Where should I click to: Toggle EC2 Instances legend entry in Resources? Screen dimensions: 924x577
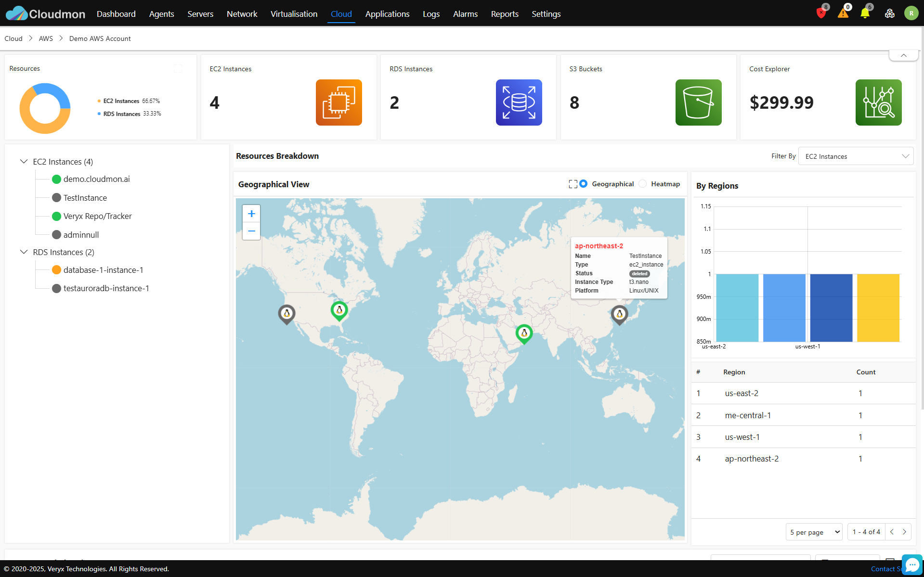[x=129, y=101]
